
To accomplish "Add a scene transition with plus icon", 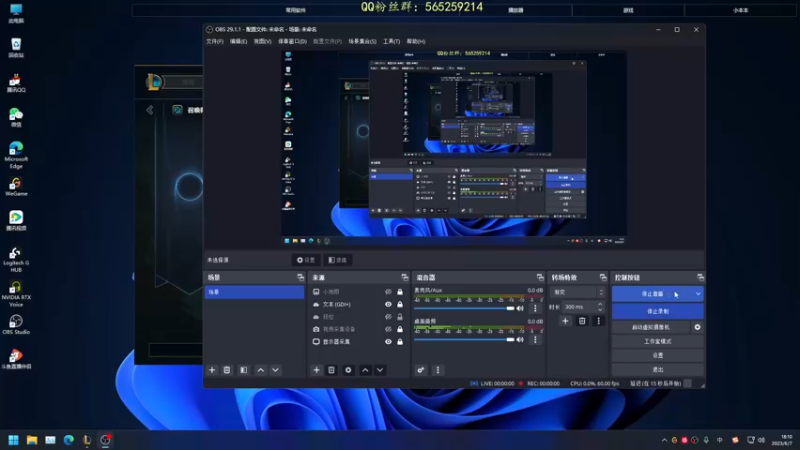I will pos(565,321).
